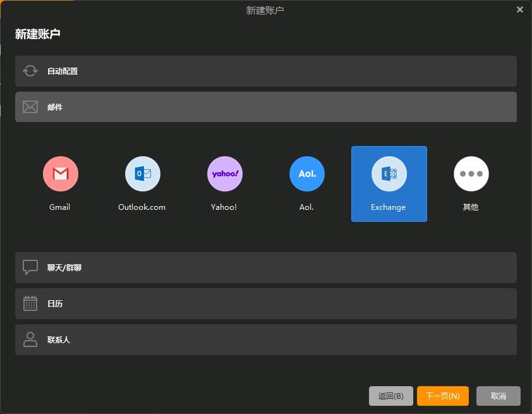Go back with the 返回(B) button
Image resolution: width=532 pixels, height=414 pixels.
[x=391, y=396]
